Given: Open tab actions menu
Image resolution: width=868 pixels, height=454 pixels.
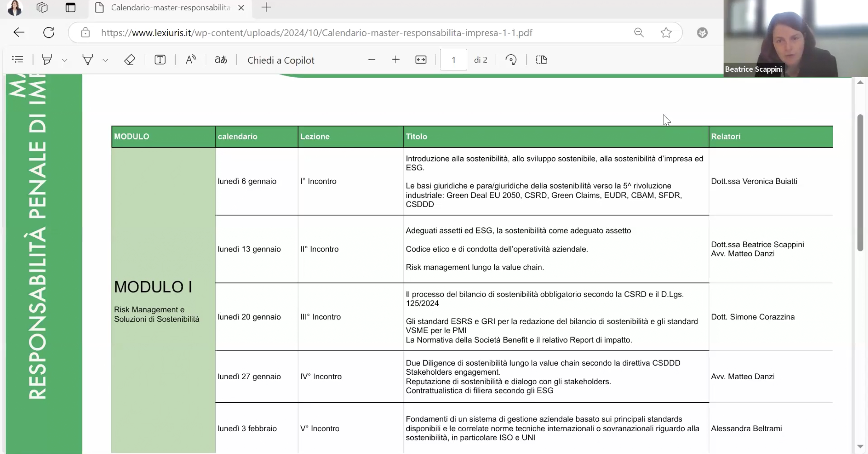Looking at the screenshot, I should 70,7.
